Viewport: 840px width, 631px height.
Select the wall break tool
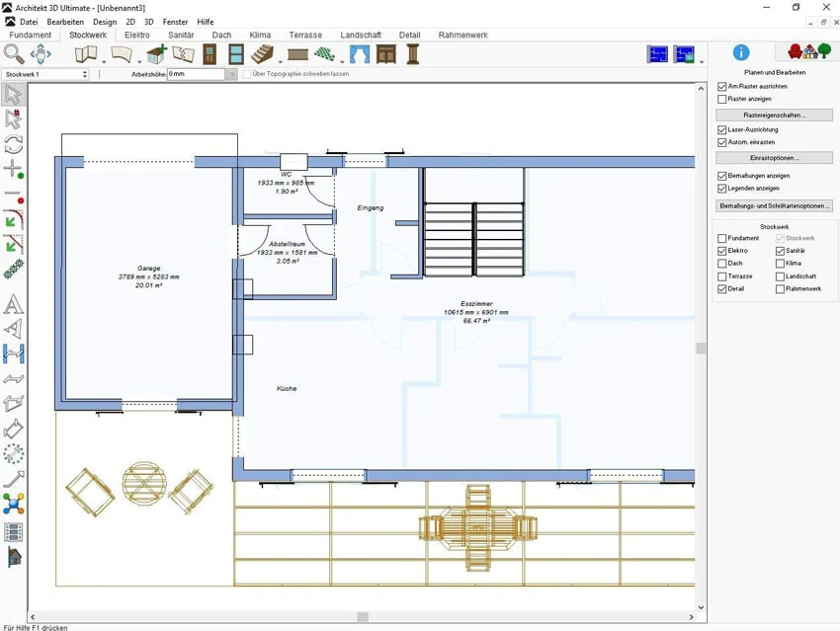pyautogui.click(x=183, y=54)
